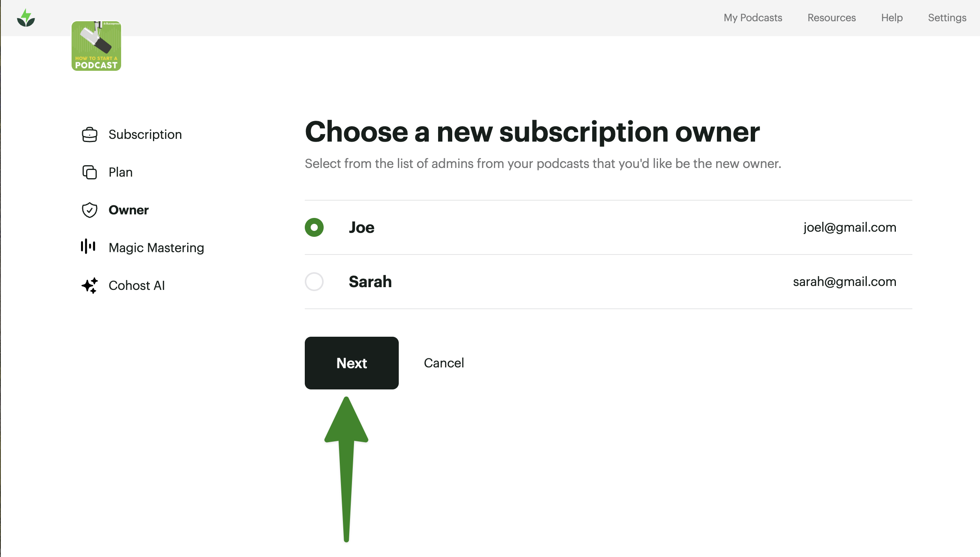Click the joel@gmail.com email address
Image resolution: width=980 pixels, height=557 pixels.
(849, 227)
